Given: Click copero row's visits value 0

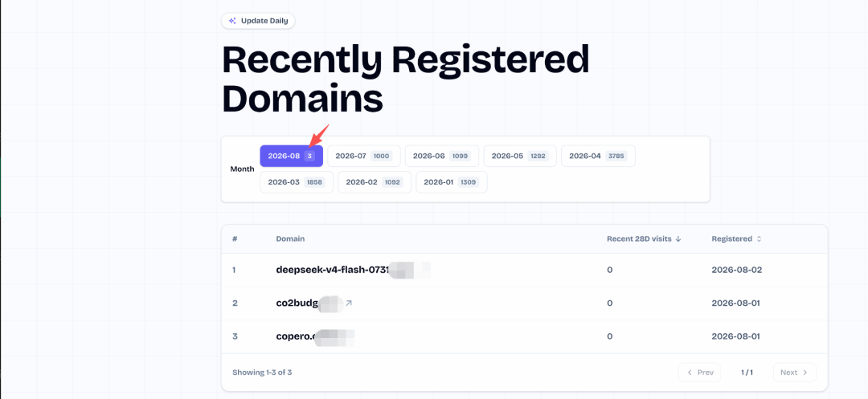Looking at the screenshot, I should 609,336.
